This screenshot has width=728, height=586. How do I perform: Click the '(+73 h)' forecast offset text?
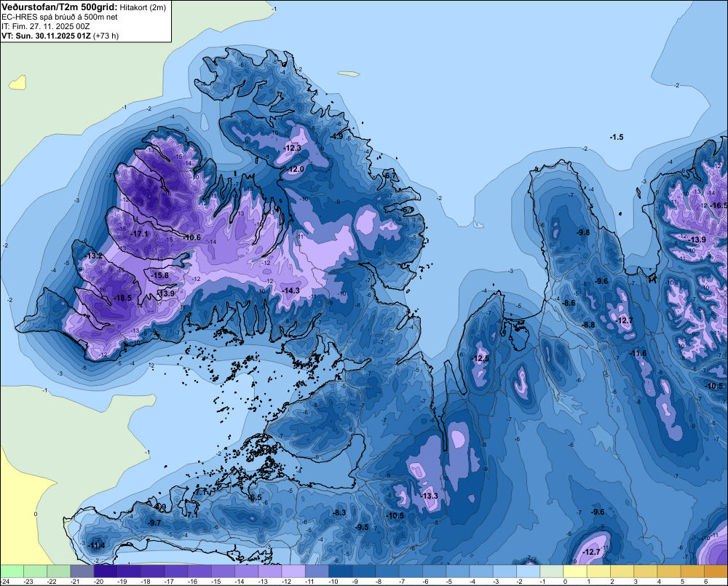pos(106,36)
